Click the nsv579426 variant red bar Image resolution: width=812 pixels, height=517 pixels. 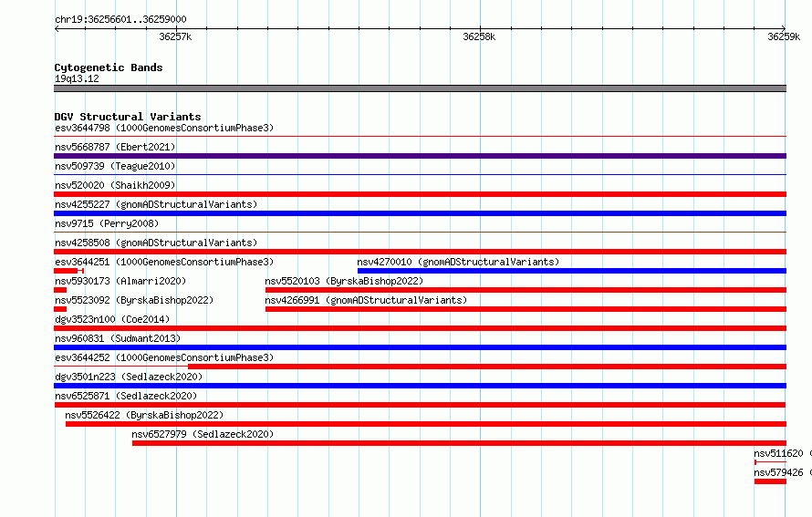point(770,481)
